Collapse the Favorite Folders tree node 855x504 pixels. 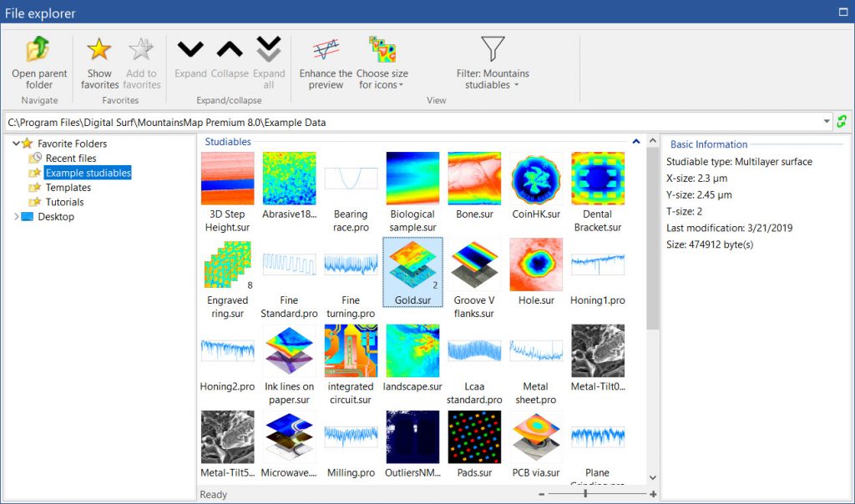17,144
